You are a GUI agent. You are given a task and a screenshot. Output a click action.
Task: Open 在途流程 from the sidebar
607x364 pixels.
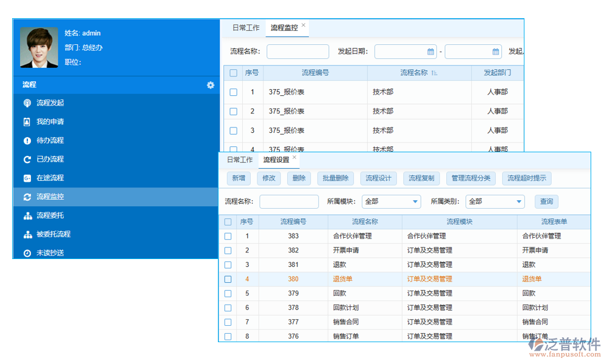tap(52, 178)
